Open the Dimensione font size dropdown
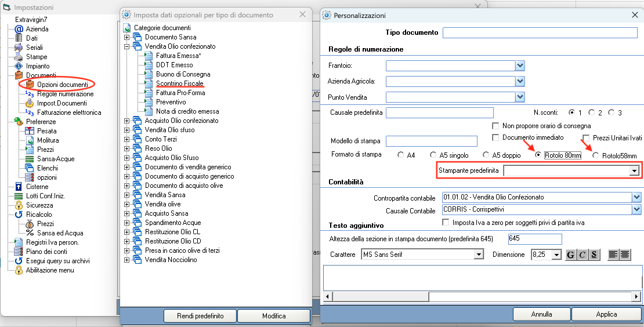 tap(556, 255)
